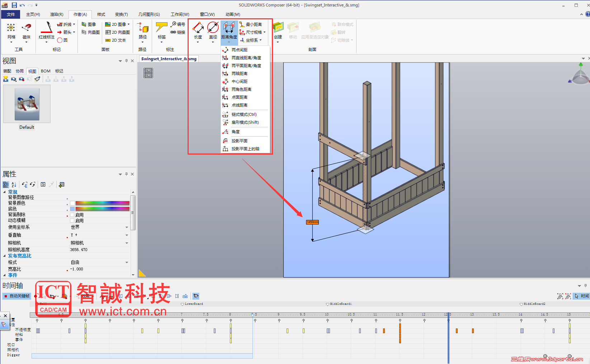590x364 pixels.
Task: Select the Default view thumbnail
Action: [x=27, y=104]
